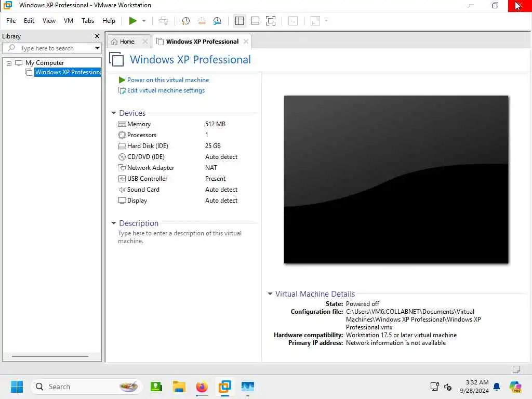Collapse the My Computer tree node
532x399 pixels.
point(9,63)
